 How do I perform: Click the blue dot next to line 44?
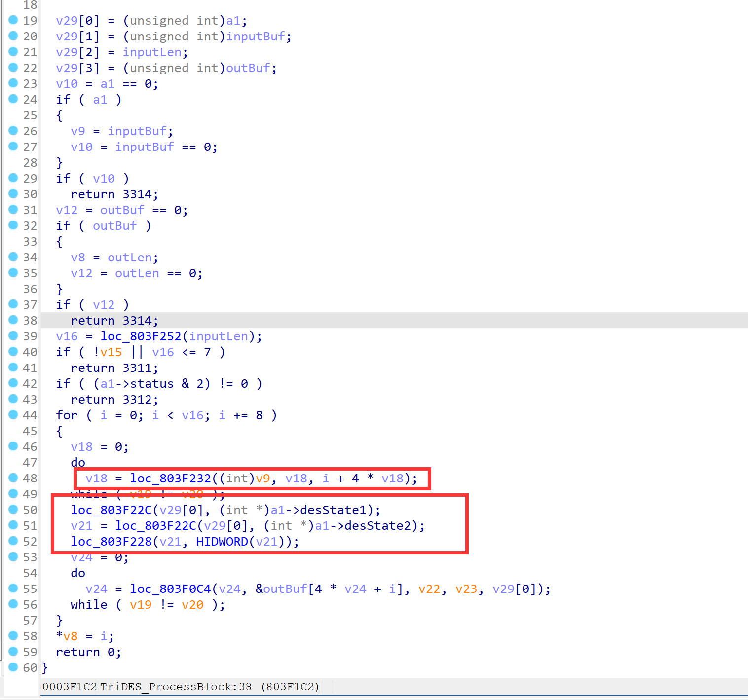(x=13, y=415)
